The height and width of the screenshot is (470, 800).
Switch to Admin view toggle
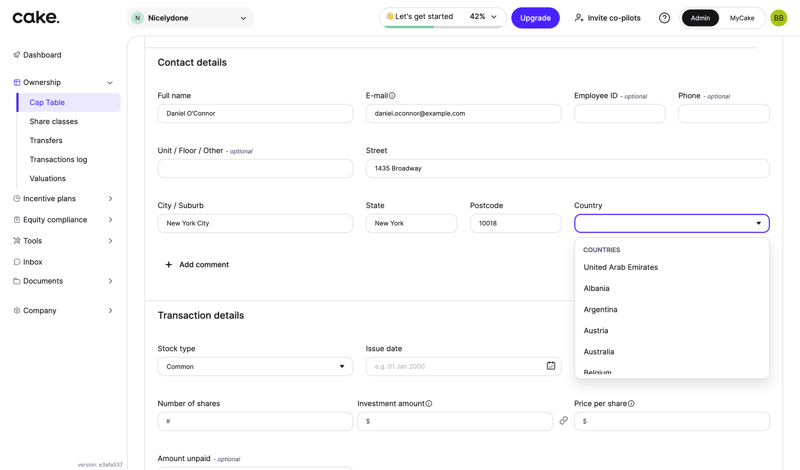(x=700, y=18)
